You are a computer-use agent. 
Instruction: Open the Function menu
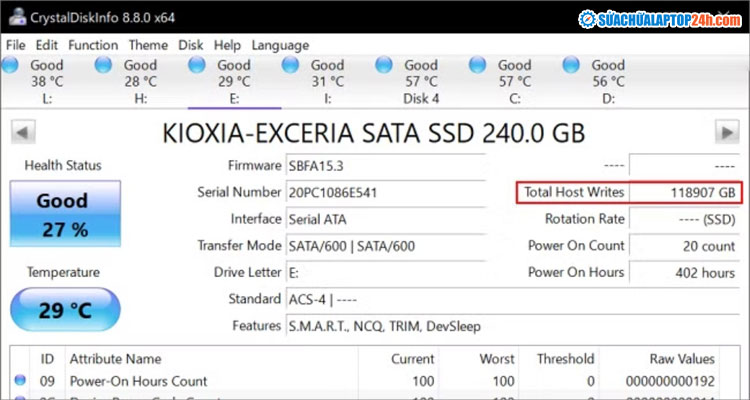tap(93, 45)
